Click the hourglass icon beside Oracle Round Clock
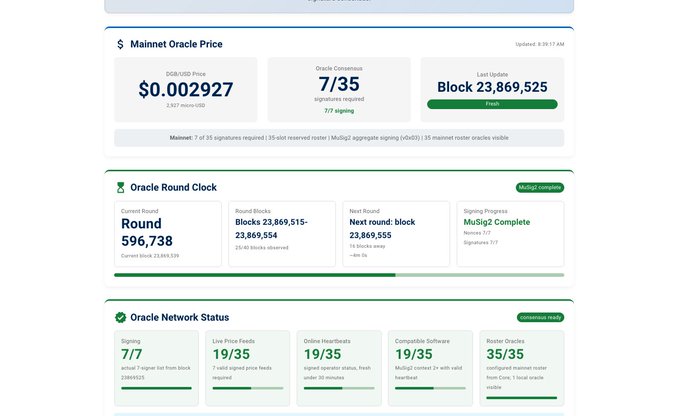Screen dimensions: 680x416 click(x=121, y=187)
